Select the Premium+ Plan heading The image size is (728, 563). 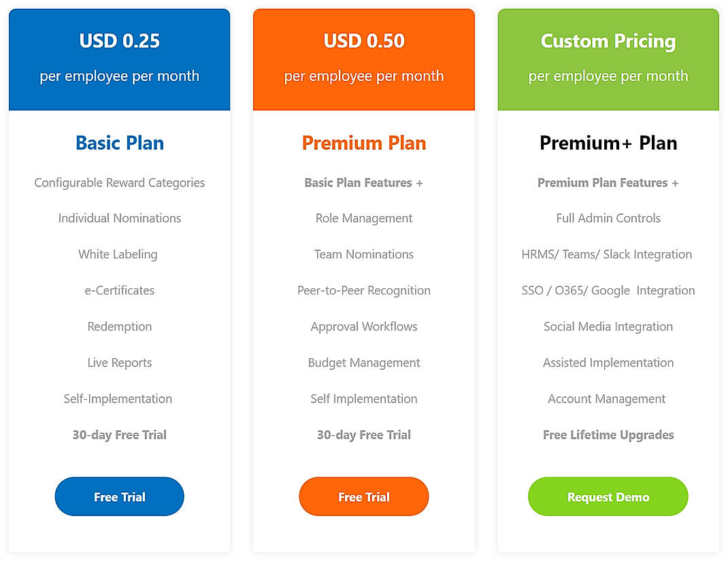(x=608, y=143)
